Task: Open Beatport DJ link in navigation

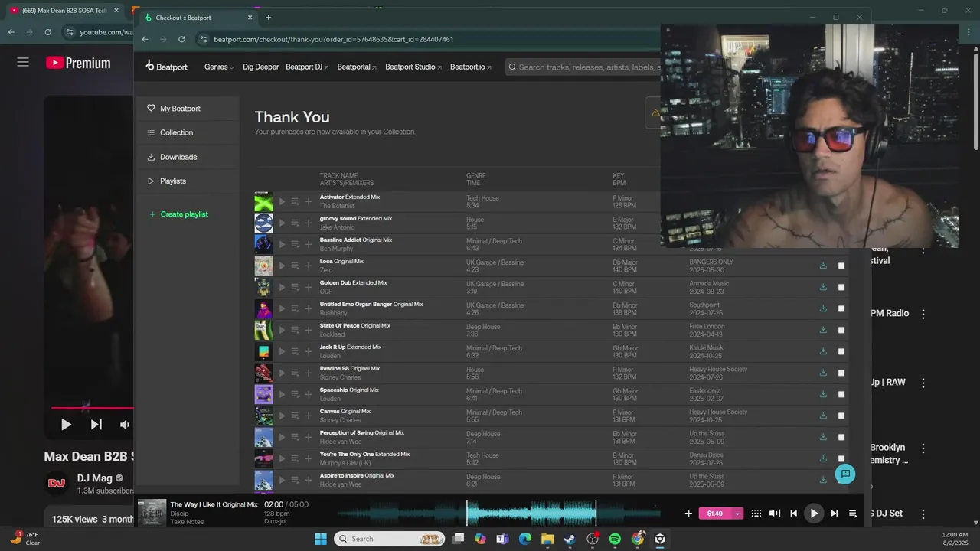Action: (x=307, y=67)
